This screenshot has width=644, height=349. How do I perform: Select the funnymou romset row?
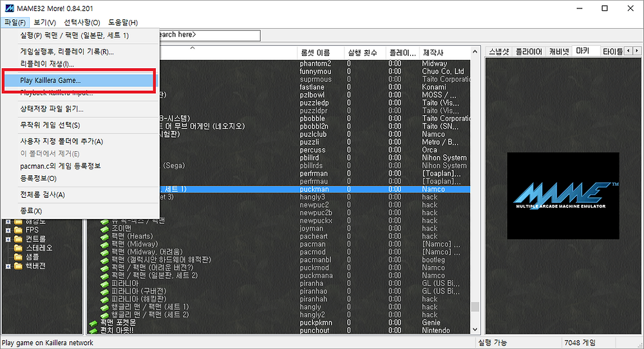tap(315, 71)
